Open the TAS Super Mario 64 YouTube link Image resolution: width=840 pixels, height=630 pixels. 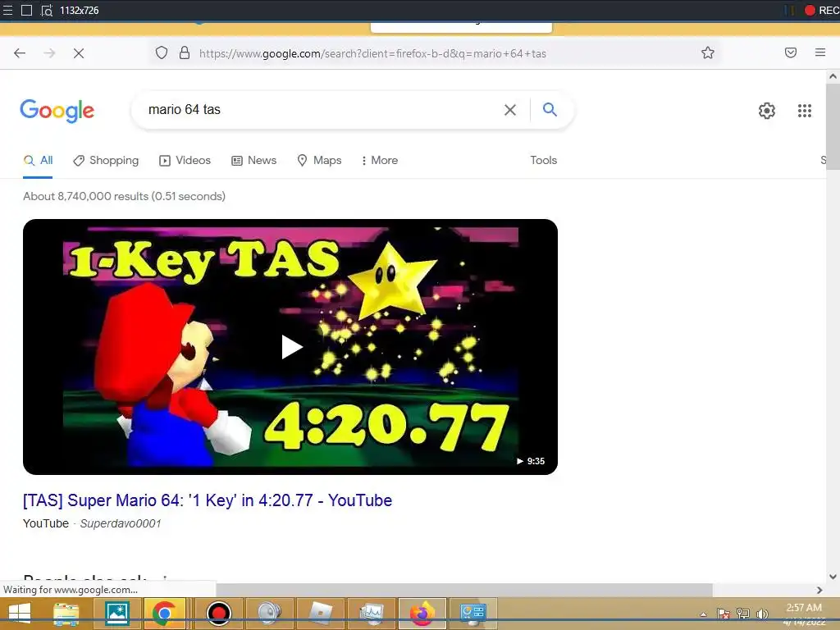tap(208, 500)
